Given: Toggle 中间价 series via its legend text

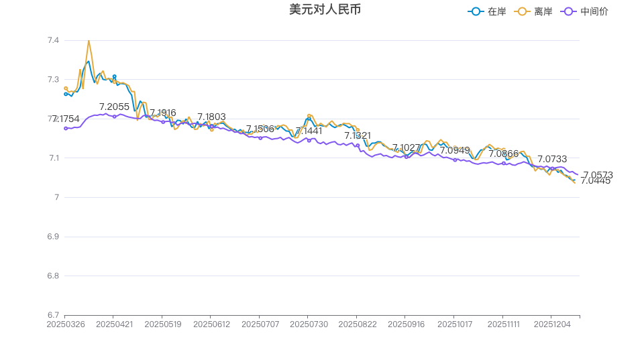Looking at the screenshot, I should click(x=594, y=11).
